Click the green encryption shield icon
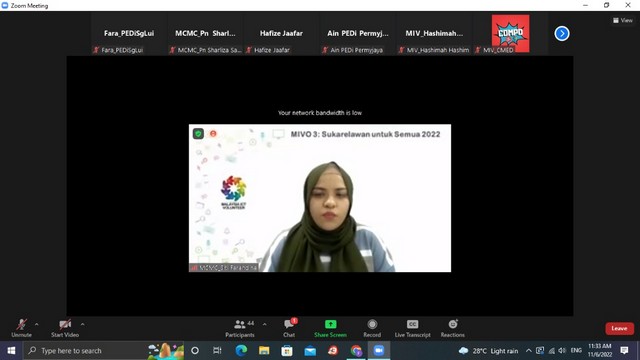The image size is (640, 360). tap(198, 134)
